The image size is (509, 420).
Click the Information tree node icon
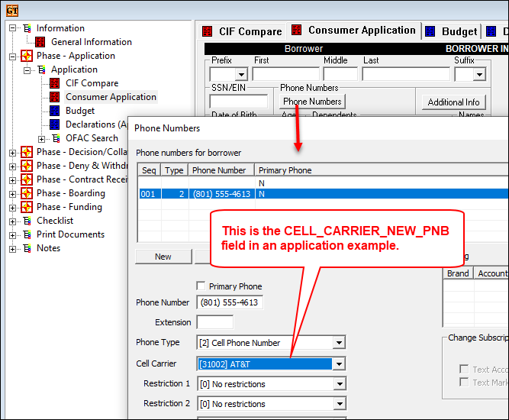coord(27,28)
